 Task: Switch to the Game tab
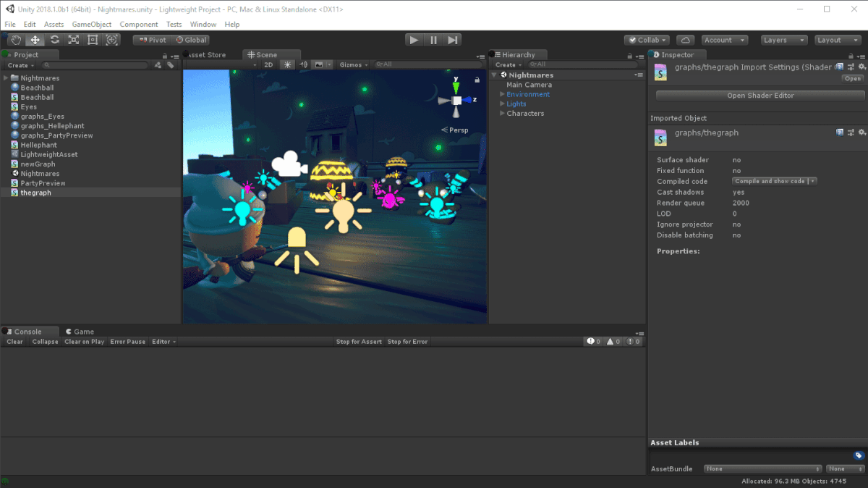(x=79, y=332)
